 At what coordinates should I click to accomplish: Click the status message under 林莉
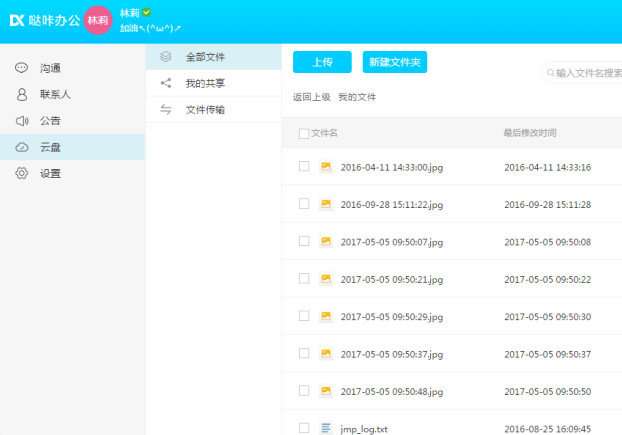point(150,28)
